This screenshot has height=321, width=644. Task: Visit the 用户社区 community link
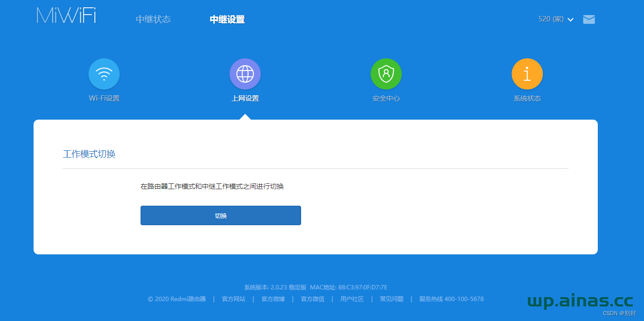point(351,299)
